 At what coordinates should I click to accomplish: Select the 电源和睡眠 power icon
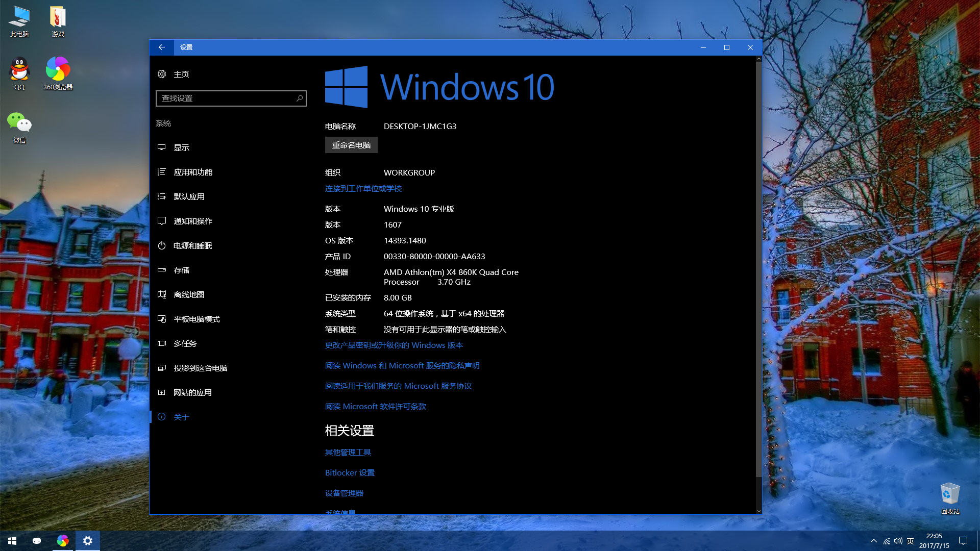tap(162, 245)
